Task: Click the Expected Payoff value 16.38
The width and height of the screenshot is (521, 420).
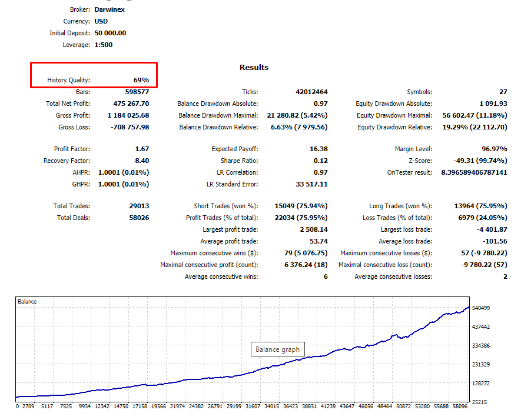Action: 318,149
